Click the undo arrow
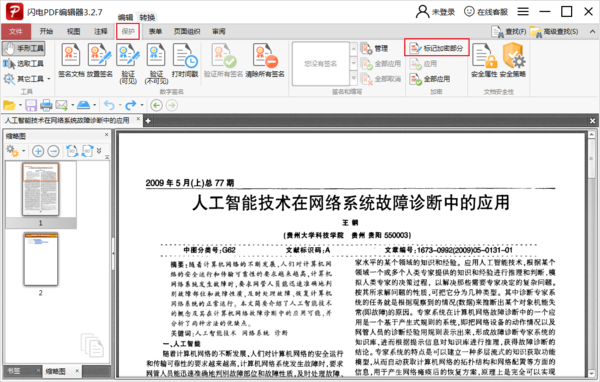 (x=109, y=105)
